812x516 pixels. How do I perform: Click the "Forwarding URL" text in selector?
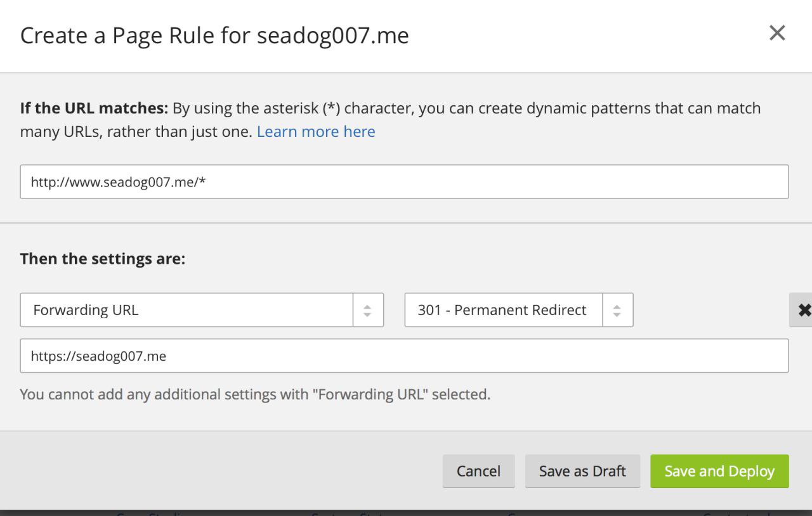pos(86,310)
